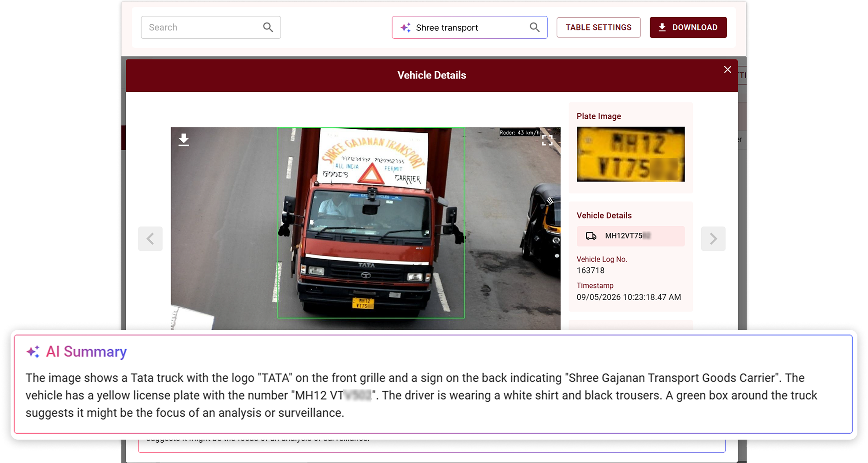Click the timestamp 09/05/2026 10:23:18.47 AM
The height and width of the screenshot is (463, 868).
[629, 297]
